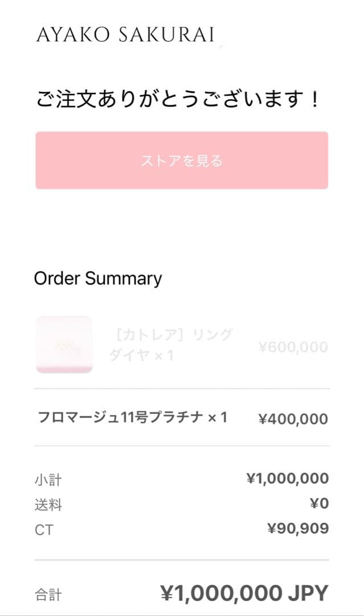Viewport: 364px width, 616px height.
Task: Select the フロマージュ11号プラチナ item name
Action: (120, 418)
